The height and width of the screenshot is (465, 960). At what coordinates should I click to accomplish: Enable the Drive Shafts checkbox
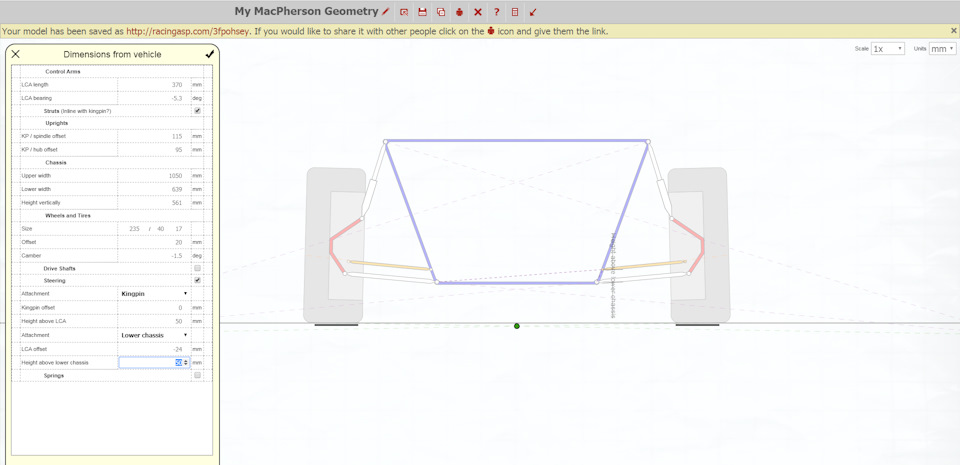click(197, 269)
